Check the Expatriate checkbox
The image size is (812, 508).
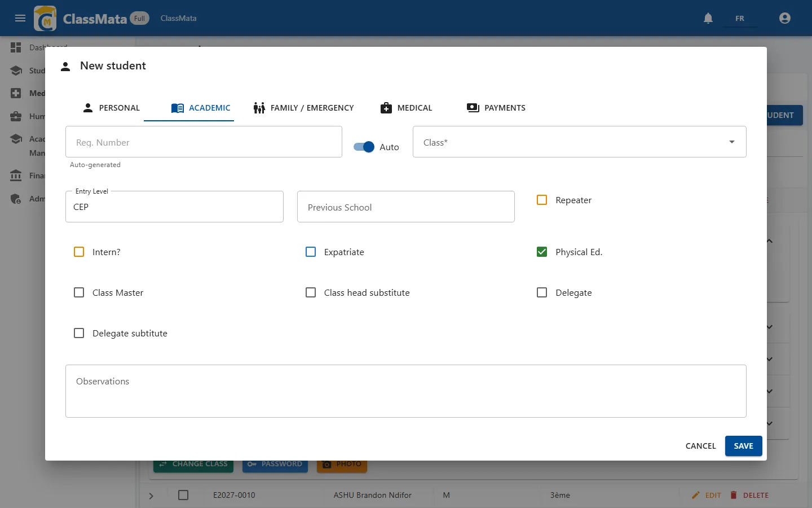click(x=311, y=252)
